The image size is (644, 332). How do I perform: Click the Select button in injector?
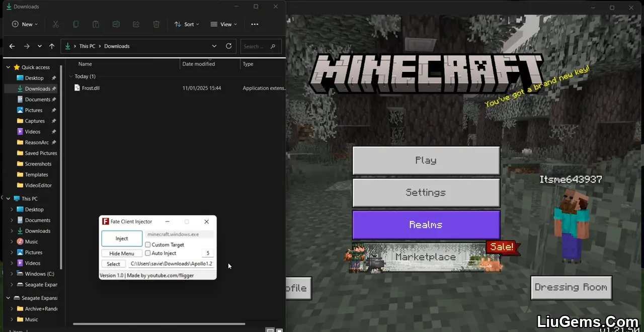pos(113,264)
